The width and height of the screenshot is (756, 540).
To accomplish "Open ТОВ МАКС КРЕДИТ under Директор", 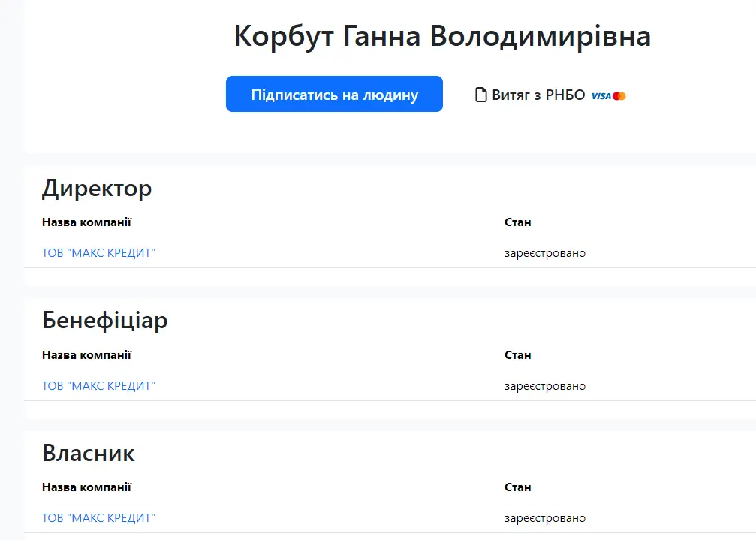I will (x=98, y=253).
